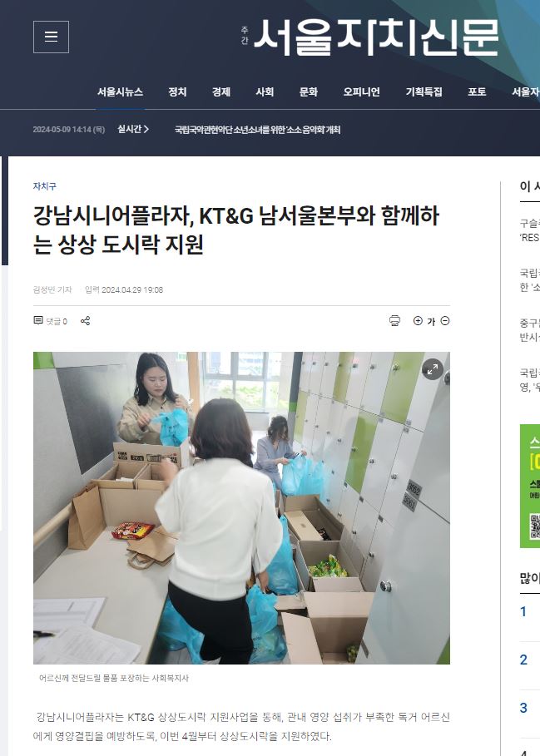Click the print article icon

pos(395,321)
